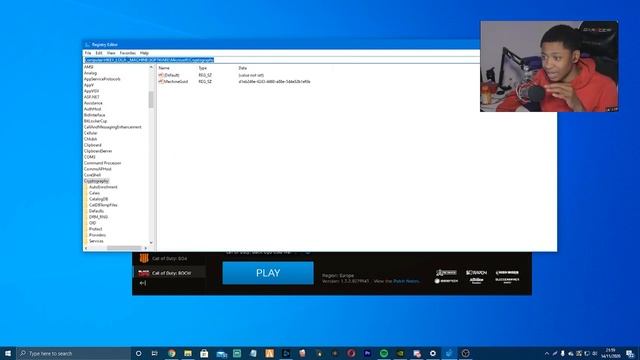
Task: Open Adobe Premiere Pro from the taskbar
Action: coord(367,353)
